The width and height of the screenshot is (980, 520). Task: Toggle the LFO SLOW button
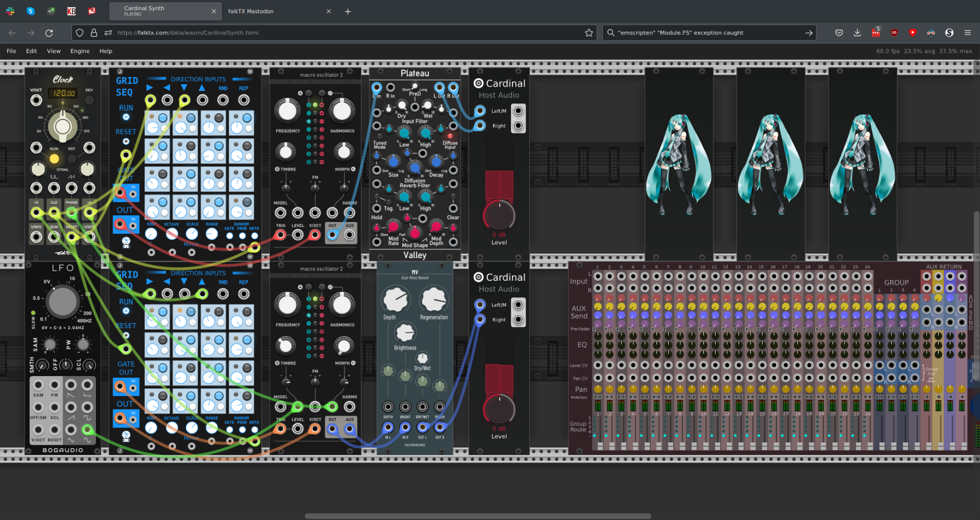pos(33,313)
